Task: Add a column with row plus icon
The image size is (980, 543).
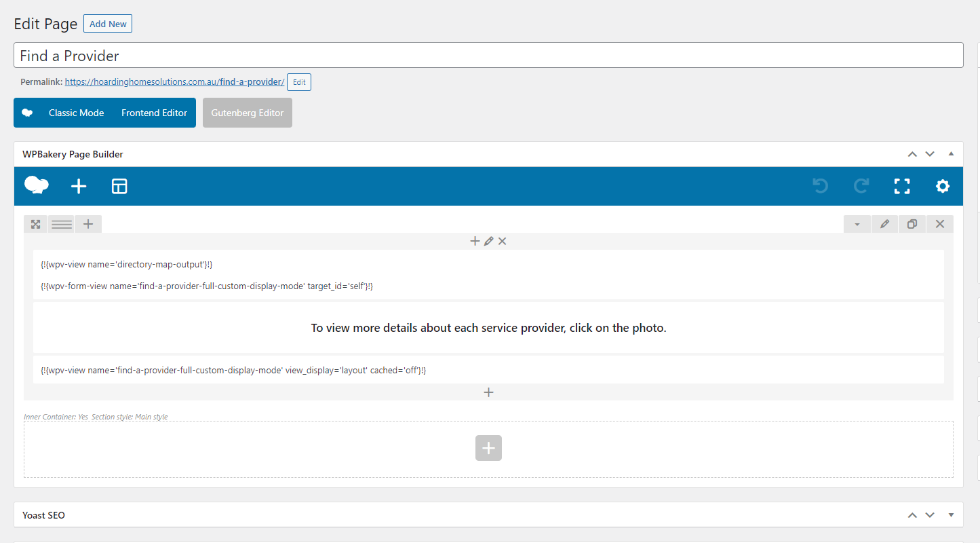Action: [88, 224]
